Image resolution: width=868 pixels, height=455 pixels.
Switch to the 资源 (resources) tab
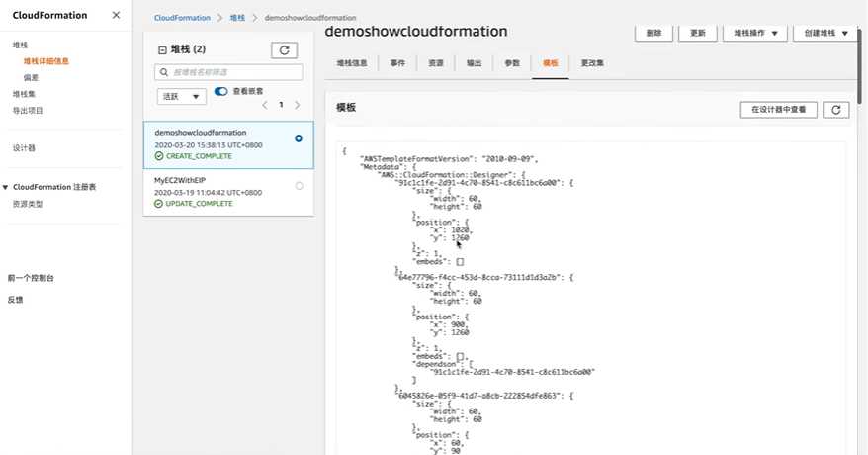(x=436, y=63)
